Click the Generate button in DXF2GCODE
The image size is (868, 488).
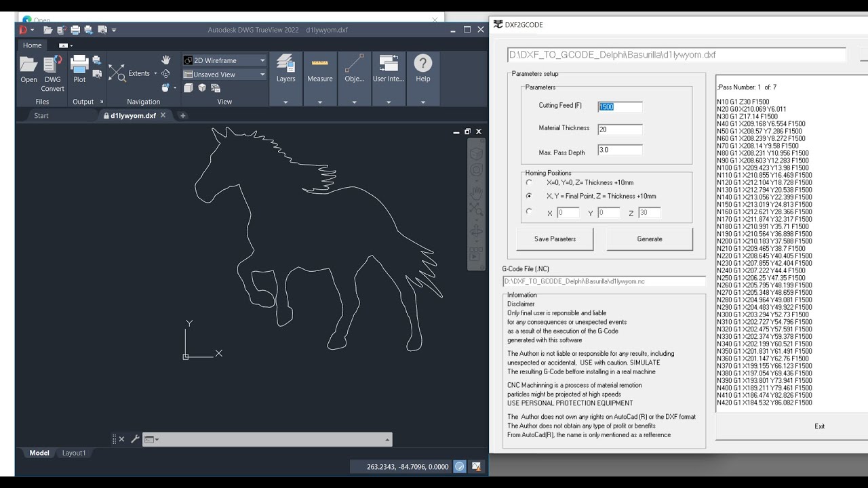coord(650,239)
